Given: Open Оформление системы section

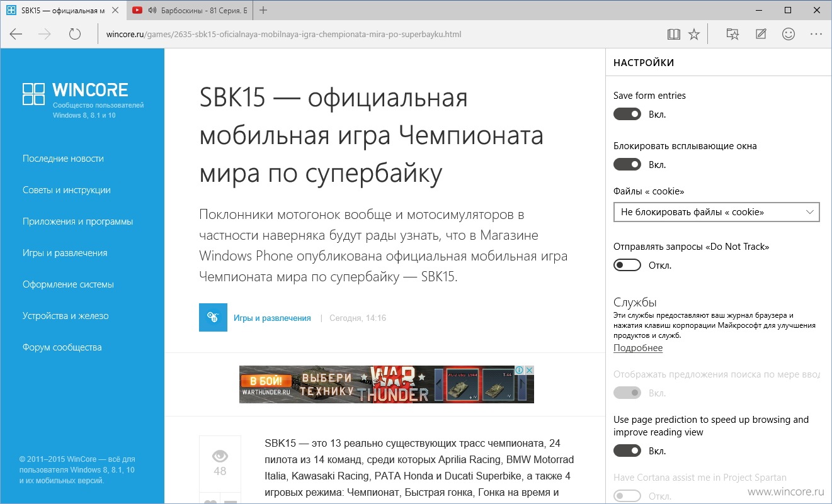Looking at the screenshot, I should 68,284.
